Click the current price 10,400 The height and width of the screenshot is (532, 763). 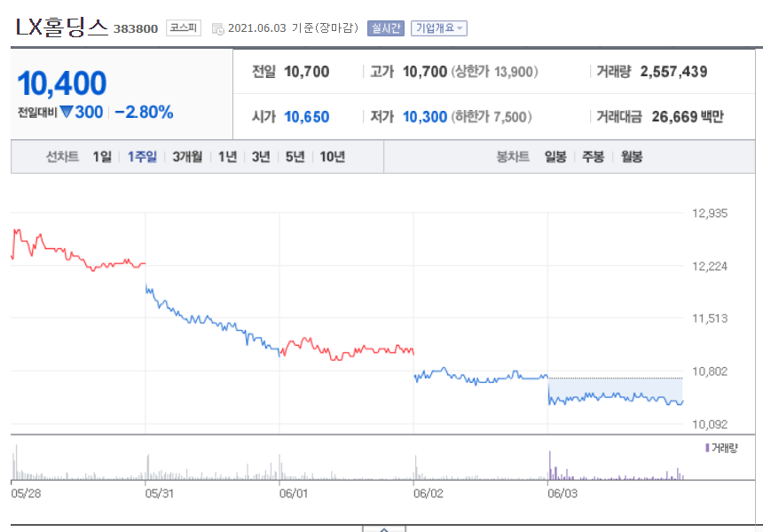(62, 83)
